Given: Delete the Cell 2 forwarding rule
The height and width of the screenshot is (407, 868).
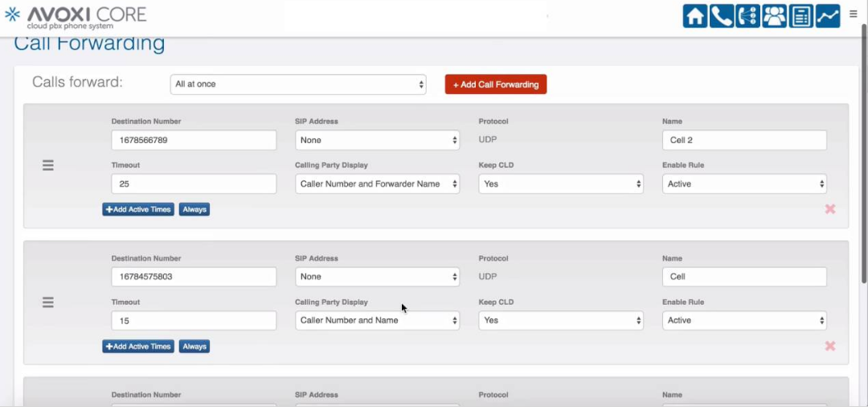Looking at the screenshot, I should [830, 209].
